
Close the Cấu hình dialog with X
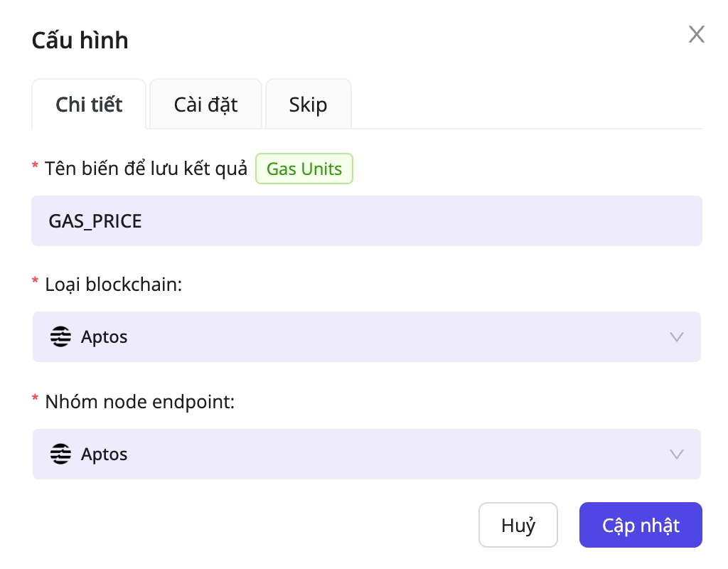click(x=696, y=34)
